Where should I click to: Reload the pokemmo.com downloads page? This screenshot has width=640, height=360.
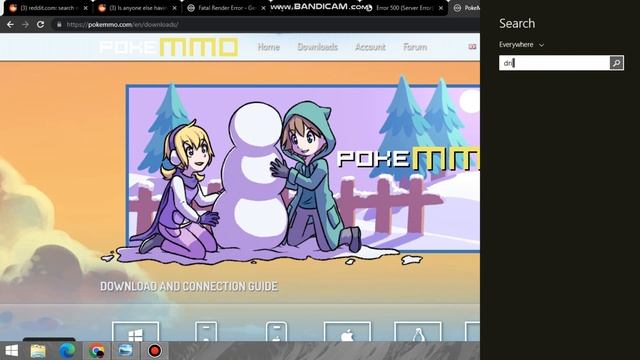click(40, 24)
